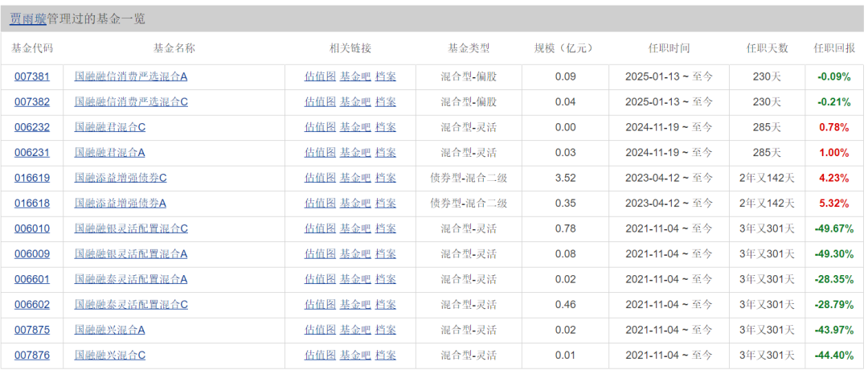868x370 pixels.
Task: Open 国融添益增强债券A fund page
Action: tap(120, 203)
